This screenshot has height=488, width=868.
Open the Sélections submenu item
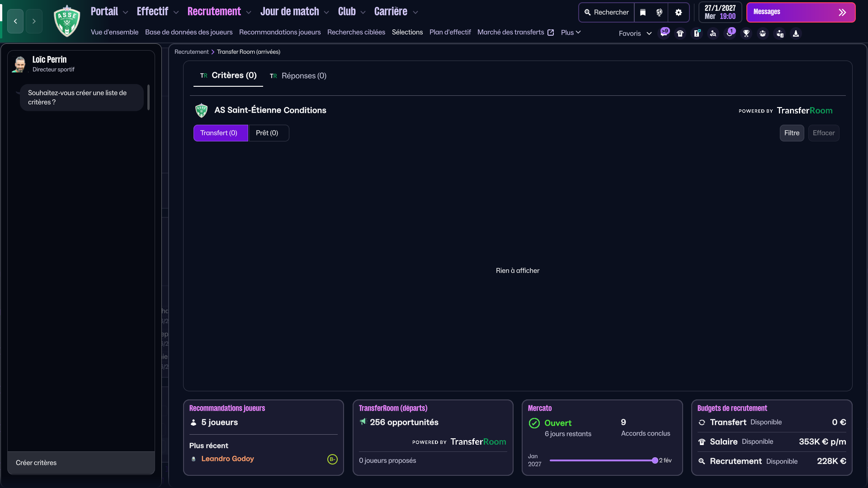407,32
